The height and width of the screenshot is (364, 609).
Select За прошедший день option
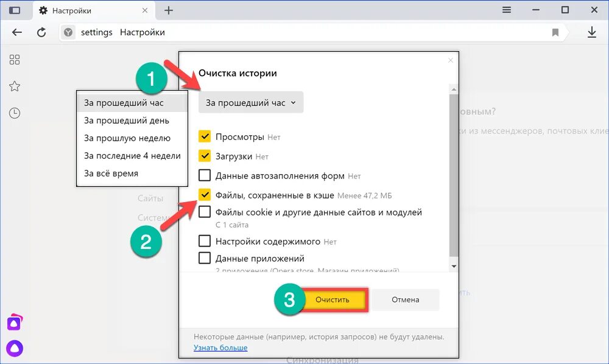click(x=132, y=121)
